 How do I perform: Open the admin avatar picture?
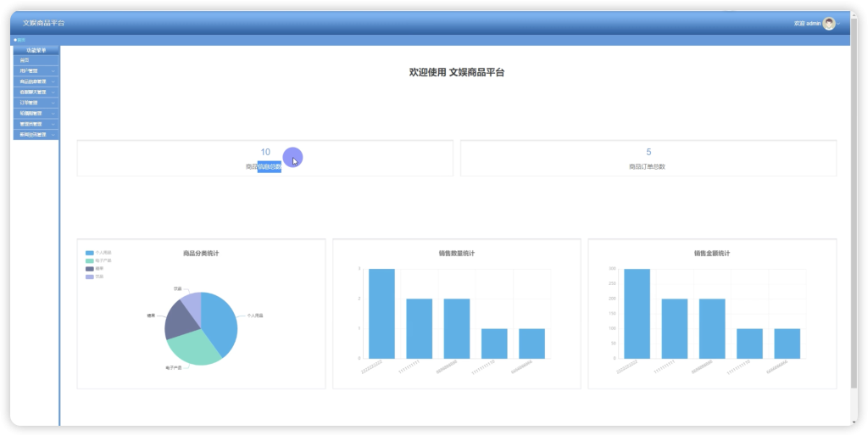[x=829, y=23]
